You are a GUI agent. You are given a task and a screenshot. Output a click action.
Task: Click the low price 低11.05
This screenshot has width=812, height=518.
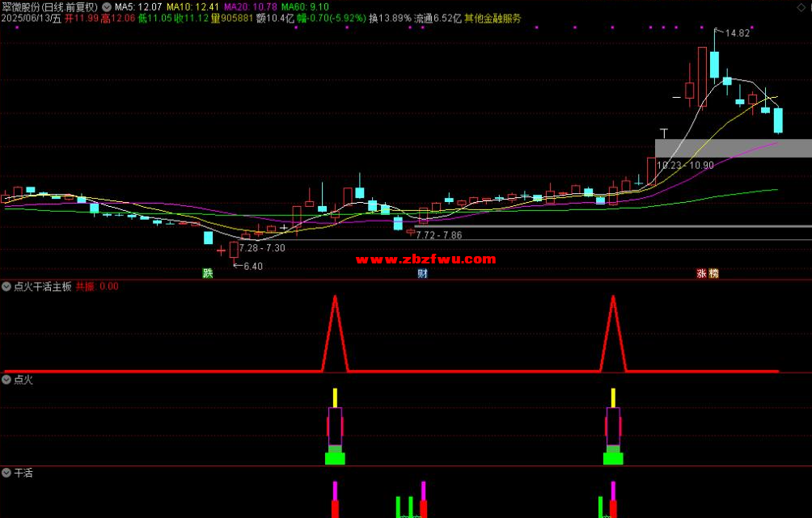(x=154, y=19)
